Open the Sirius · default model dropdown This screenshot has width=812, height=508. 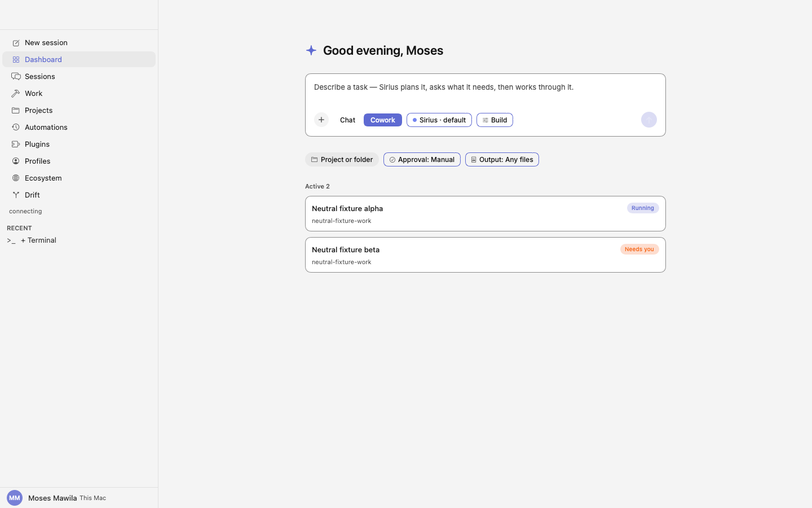439,120
